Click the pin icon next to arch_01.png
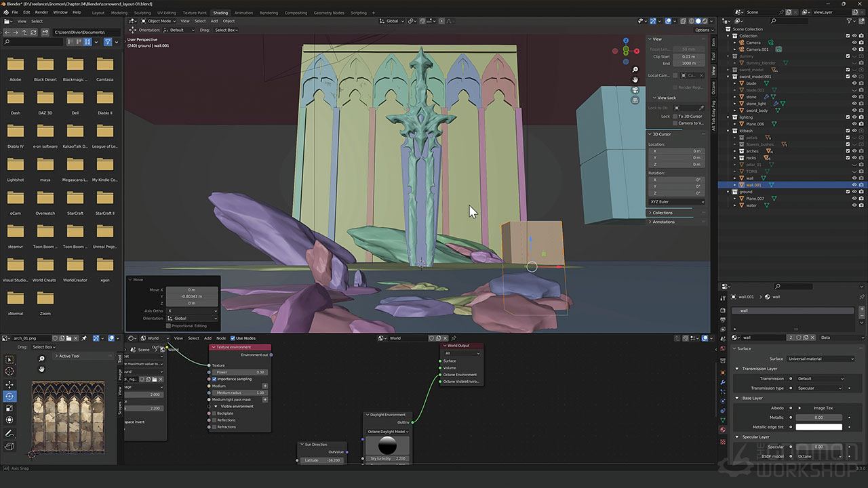868x488 pixels. click(84, 338)
